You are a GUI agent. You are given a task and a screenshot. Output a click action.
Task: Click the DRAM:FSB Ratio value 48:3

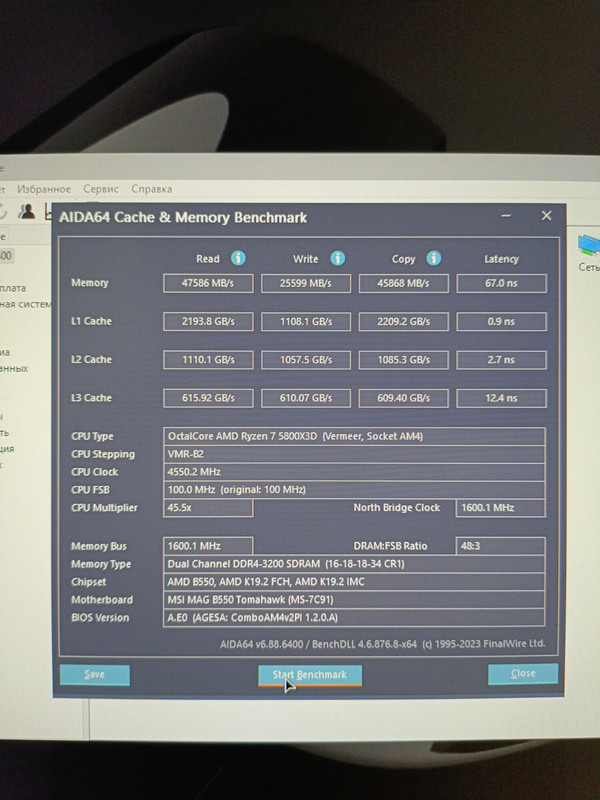coord(501,546)
